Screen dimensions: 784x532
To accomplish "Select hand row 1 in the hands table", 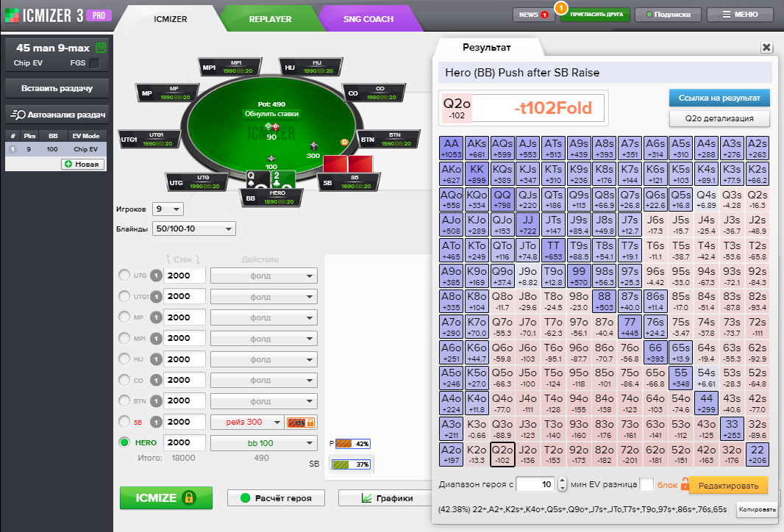I will [56, 149].
